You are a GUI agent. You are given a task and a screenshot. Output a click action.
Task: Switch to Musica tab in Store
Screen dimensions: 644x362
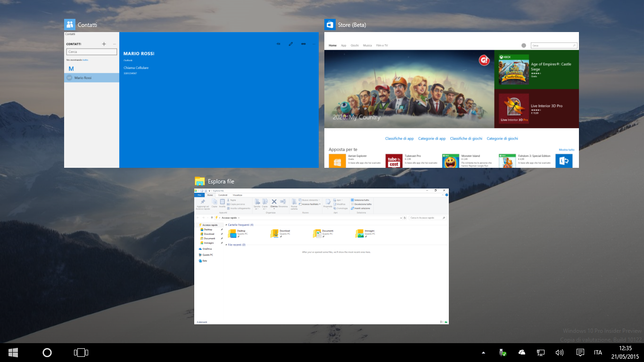pos(367,46)
